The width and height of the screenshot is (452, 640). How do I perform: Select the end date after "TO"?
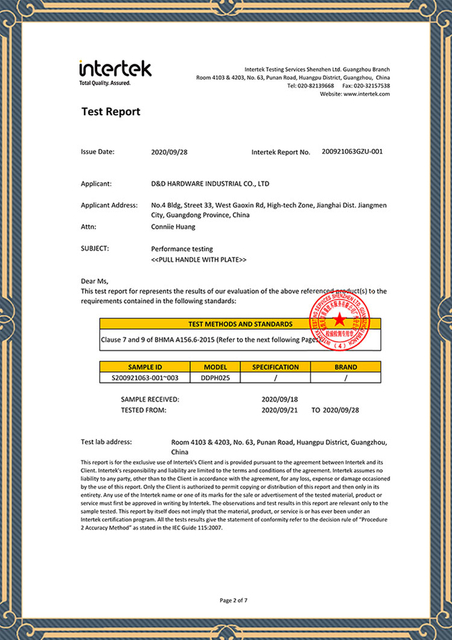(x=341, y=410)
